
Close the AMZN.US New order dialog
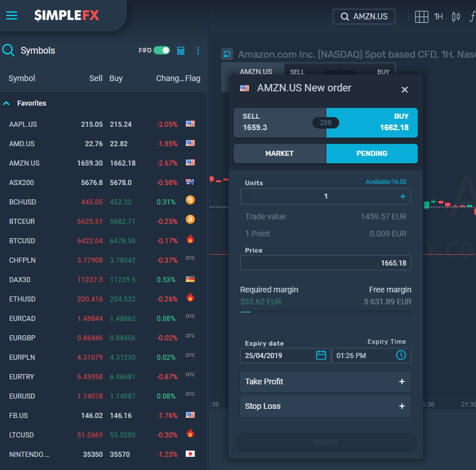[x=405, y=89]
